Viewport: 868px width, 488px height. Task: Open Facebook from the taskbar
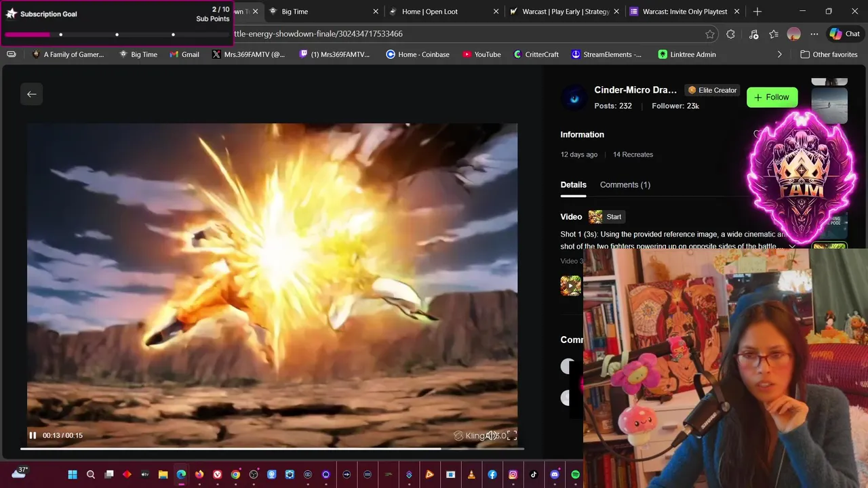coord(492,474)
